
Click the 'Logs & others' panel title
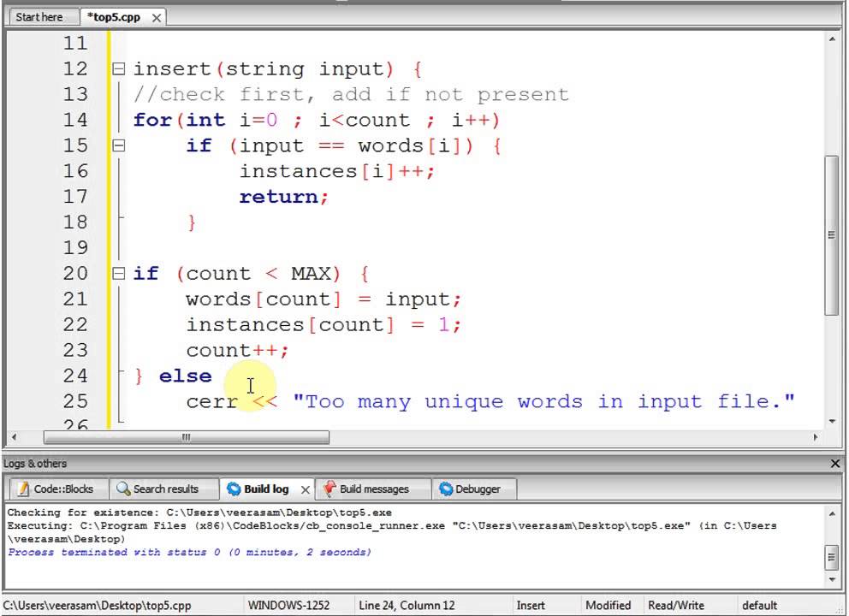pos(35,464)
